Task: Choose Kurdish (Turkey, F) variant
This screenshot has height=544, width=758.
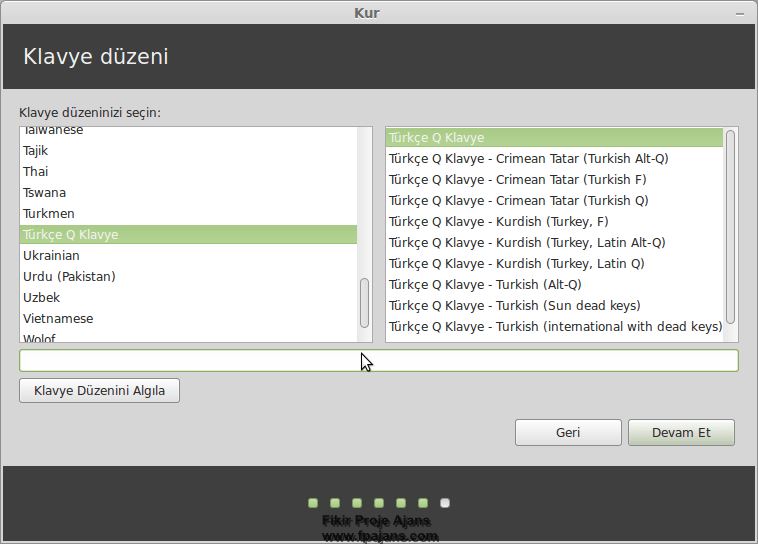Action: click(x=554, y=221)
